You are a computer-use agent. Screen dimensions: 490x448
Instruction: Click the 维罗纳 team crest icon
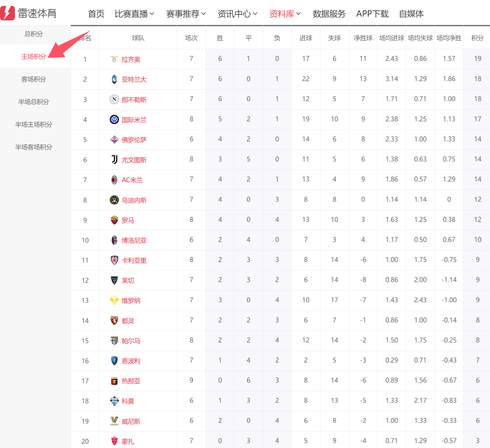[x=114, y=300]
